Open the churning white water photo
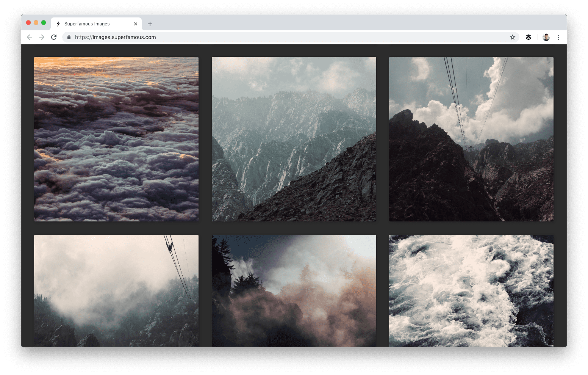The image size is (588, 375). click(471, 290)
